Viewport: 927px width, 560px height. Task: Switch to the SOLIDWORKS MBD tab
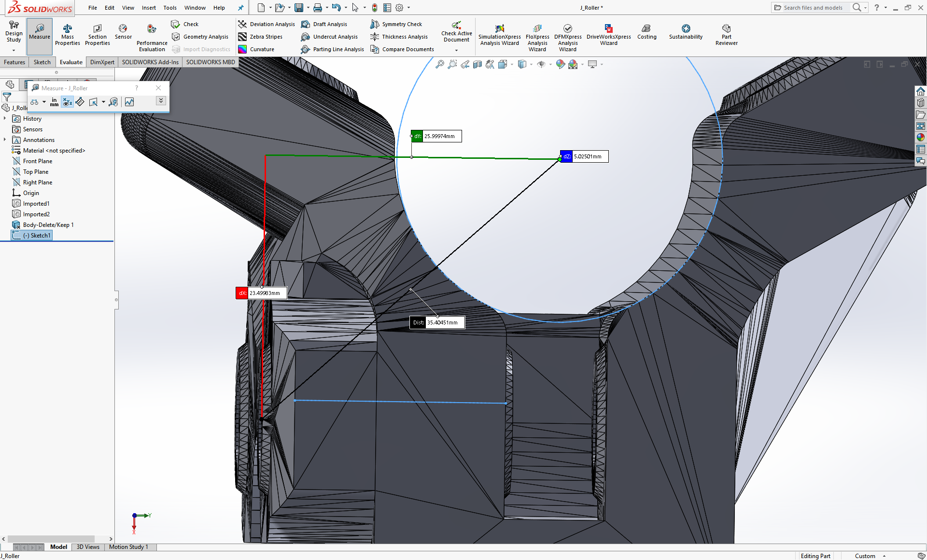[211, 62]
